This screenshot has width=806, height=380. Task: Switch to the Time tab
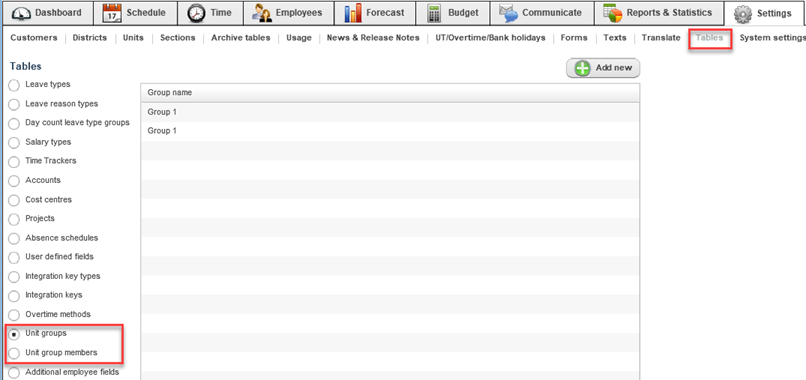[210, 13]
